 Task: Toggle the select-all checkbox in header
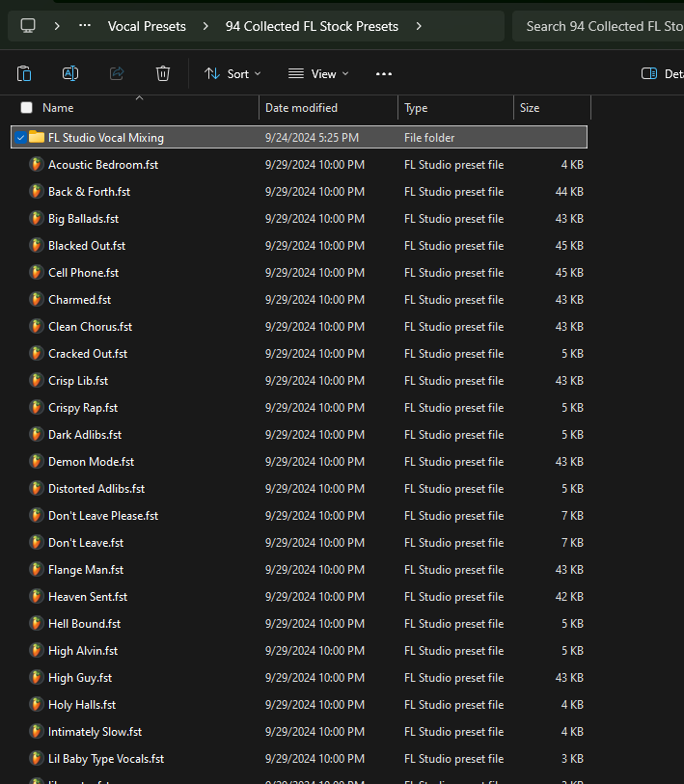coord(26,108)
